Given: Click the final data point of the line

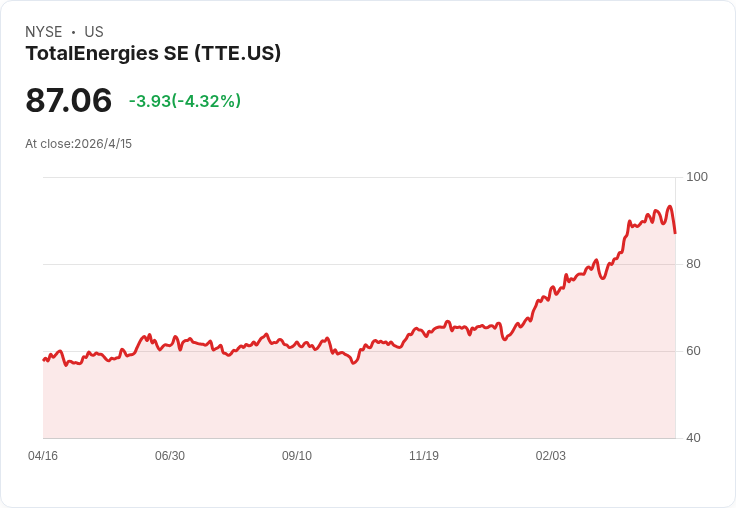Looking at the screenshot, I should coord(675,233).
